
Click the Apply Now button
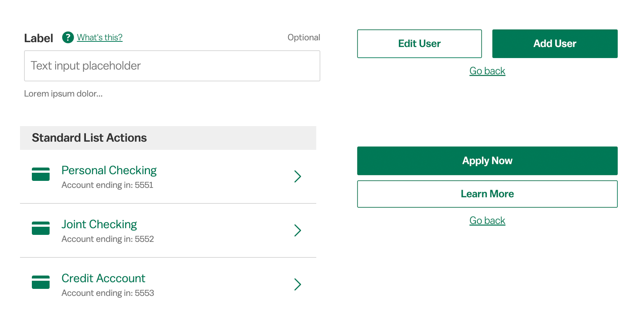point(487,161)
